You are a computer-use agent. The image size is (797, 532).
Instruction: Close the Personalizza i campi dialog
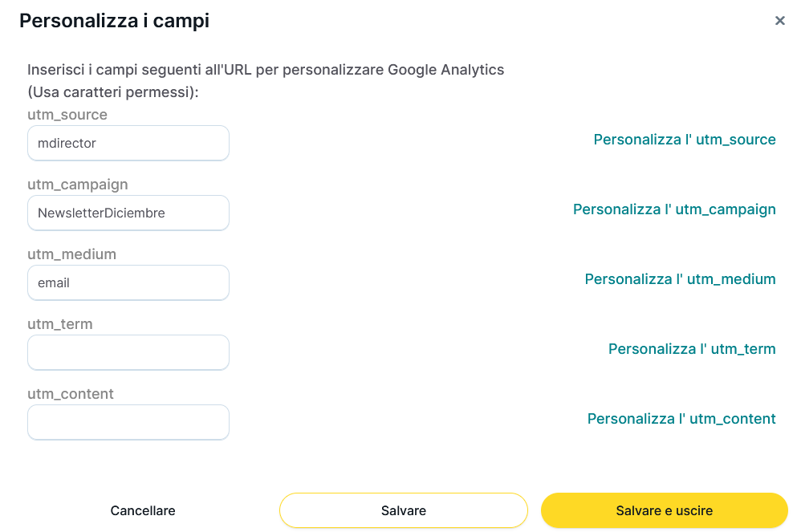(779, 21)
